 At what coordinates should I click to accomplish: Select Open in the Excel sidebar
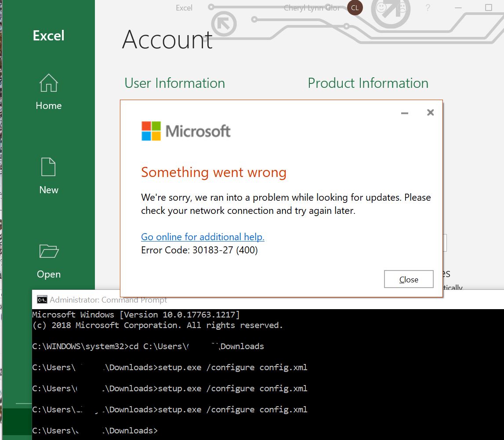coord(48,261)
